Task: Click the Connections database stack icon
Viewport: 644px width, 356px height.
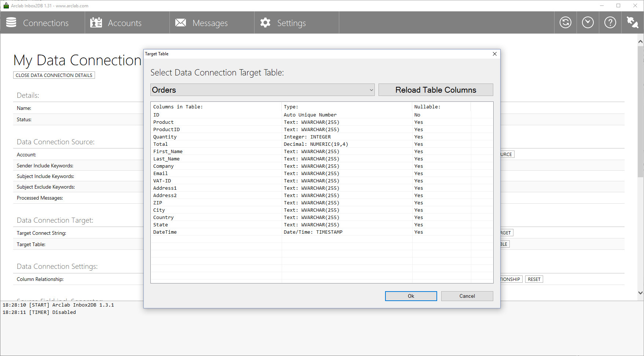Action: pos(11,23)
